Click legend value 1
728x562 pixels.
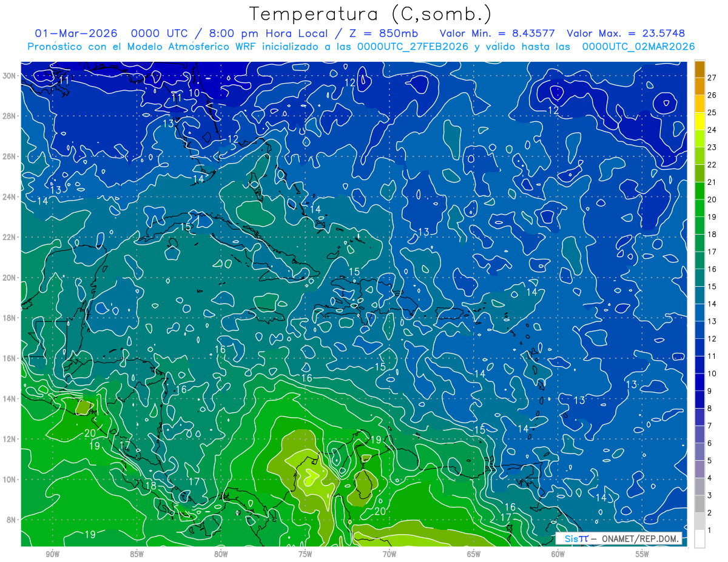(710, 530)
